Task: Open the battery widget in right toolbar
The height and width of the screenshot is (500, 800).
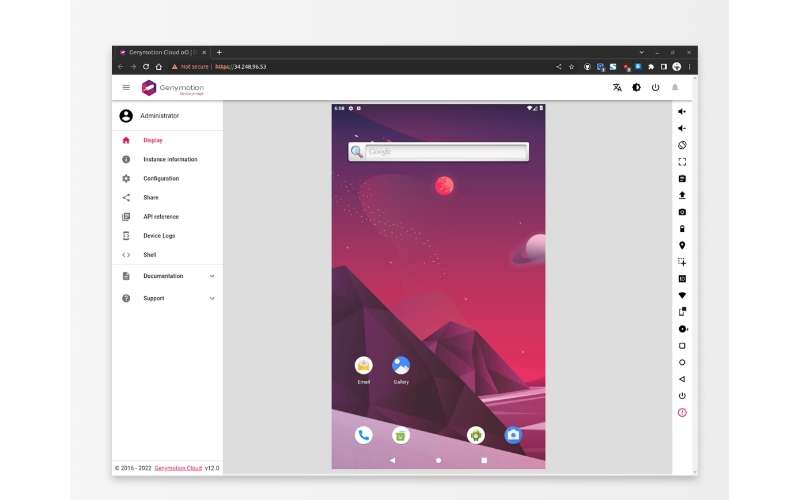Action: (x=682, y=228)
